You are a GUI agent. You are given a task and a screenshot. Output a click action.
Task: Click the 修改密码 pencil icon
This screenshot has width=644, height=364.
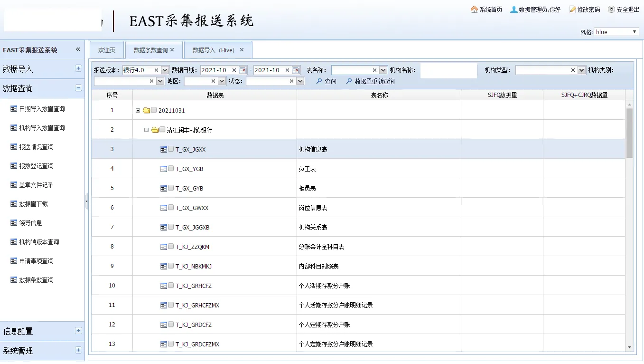pos(572,10)
